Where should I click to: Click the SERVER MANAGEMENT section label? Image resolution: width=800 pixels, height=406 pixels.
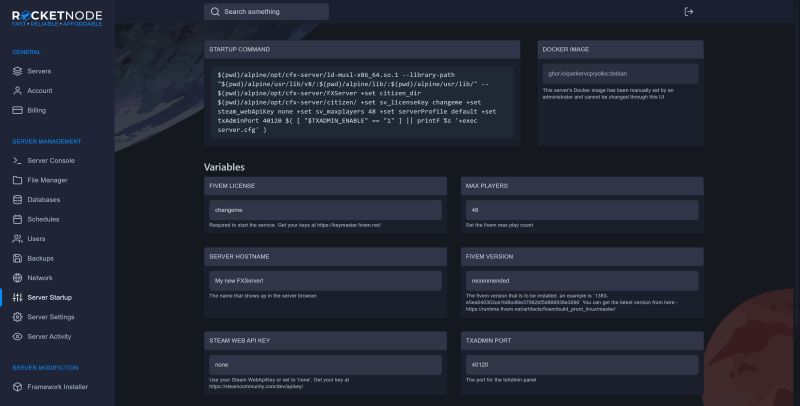(x=46, y=141)
